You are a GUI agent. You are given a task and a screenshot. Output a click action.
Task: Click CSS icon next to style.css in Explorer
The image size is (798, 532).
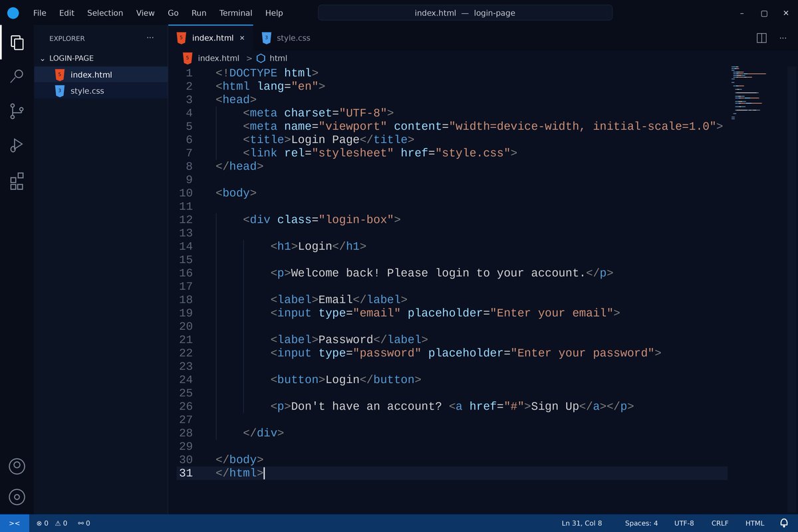(x=60, y=90)
